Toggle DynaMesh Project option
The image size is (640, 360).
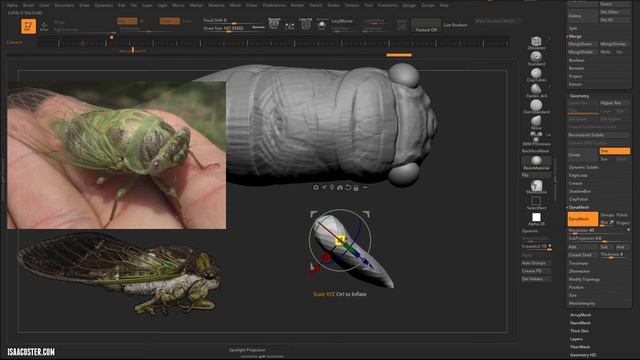coord(622,223)
